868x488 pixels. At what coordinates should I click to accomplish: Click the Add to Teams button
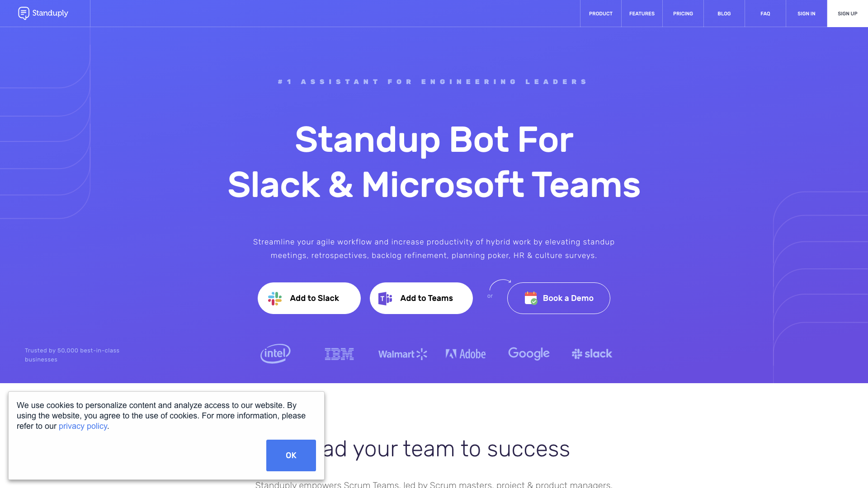pyautogui.click(x=421, y=298)
